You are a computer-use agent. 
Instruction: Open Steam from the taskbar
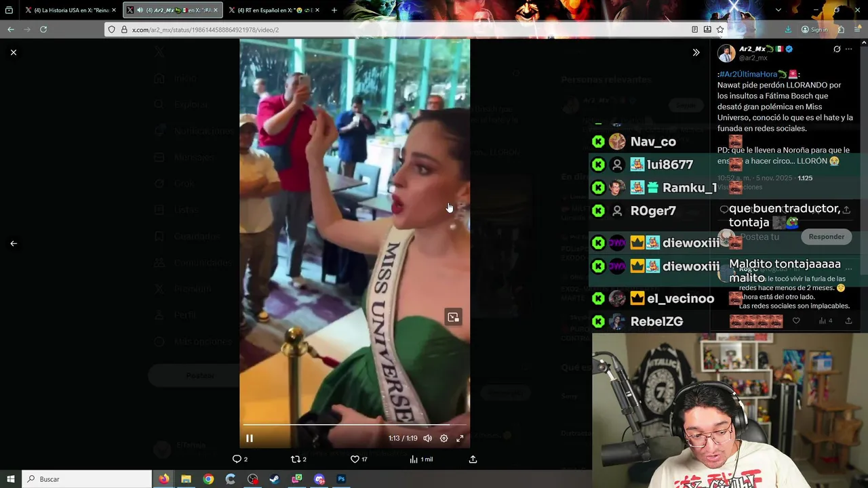coord(275,479)
